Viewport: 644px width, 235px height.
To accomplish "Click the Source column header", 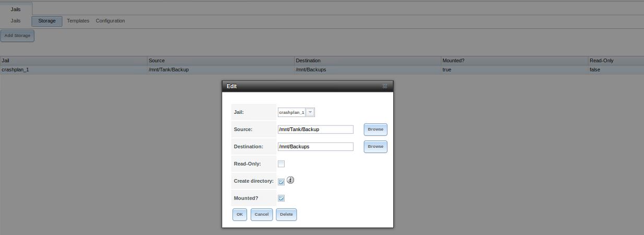I will click(220, 61).
